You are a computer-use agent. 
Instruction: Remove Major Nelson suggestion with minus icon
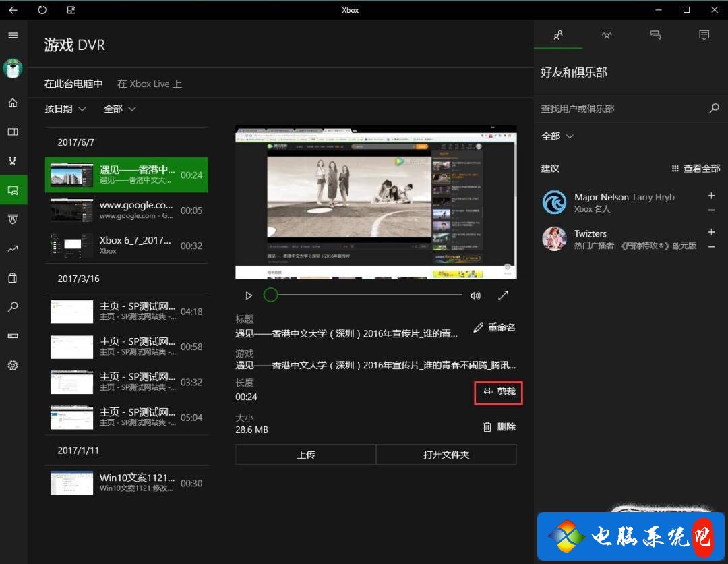[x=711, y=210]
